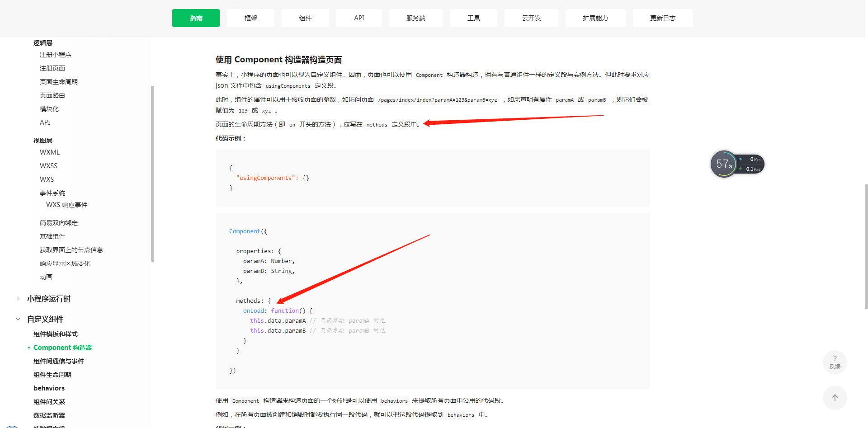Open 组件模板和样式 in sidebar

[x=56, y=334]
